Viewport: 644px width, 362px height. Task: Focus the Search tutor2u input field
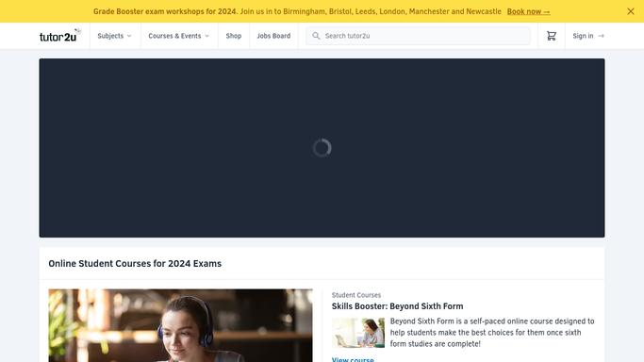tap(418, 36)
